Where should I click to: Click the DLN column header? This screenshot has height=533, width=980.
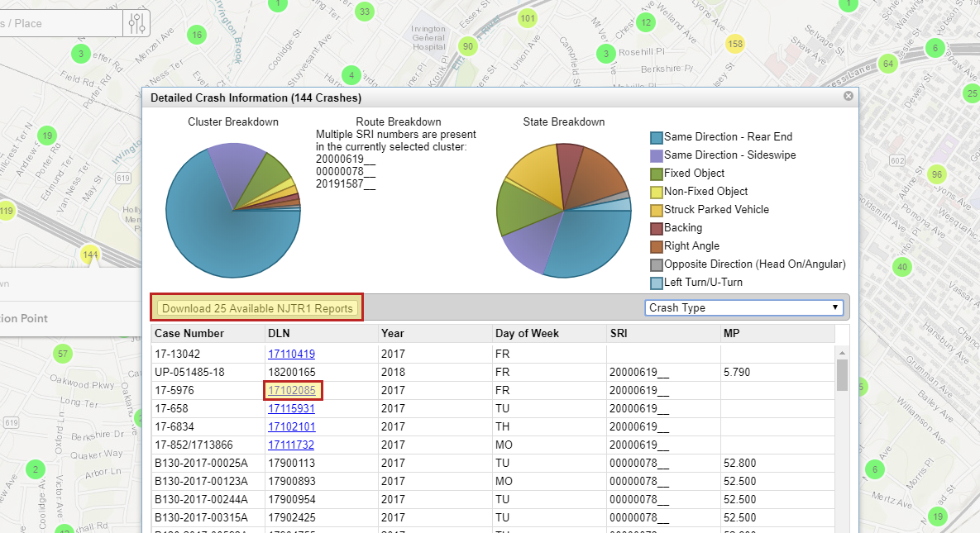[x=321, y=333]
